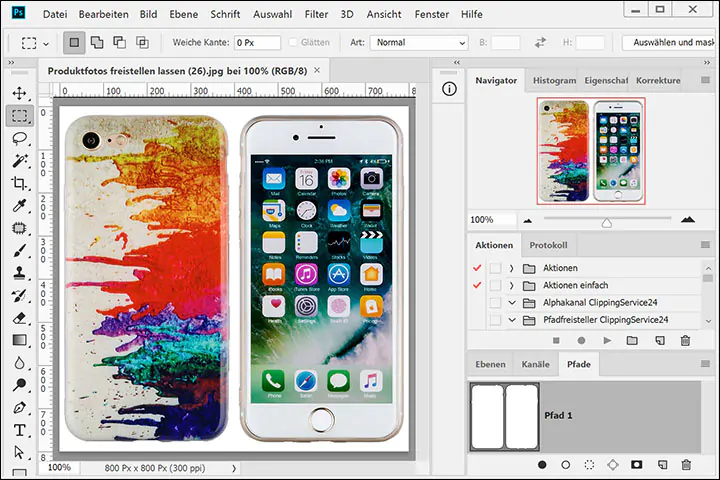720x480 pixels.
Task: Select the Lasso tool
Action: click(19, 138)
